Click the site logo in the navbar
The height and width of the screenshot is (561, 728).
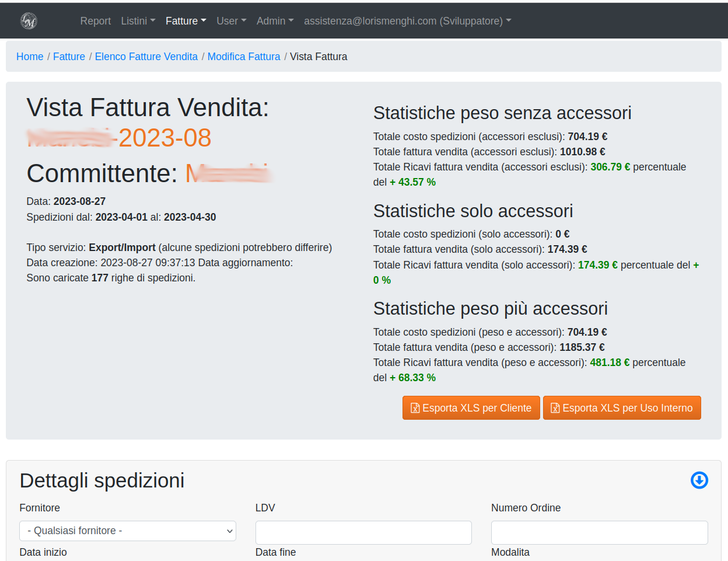click(x=29, y=21)
